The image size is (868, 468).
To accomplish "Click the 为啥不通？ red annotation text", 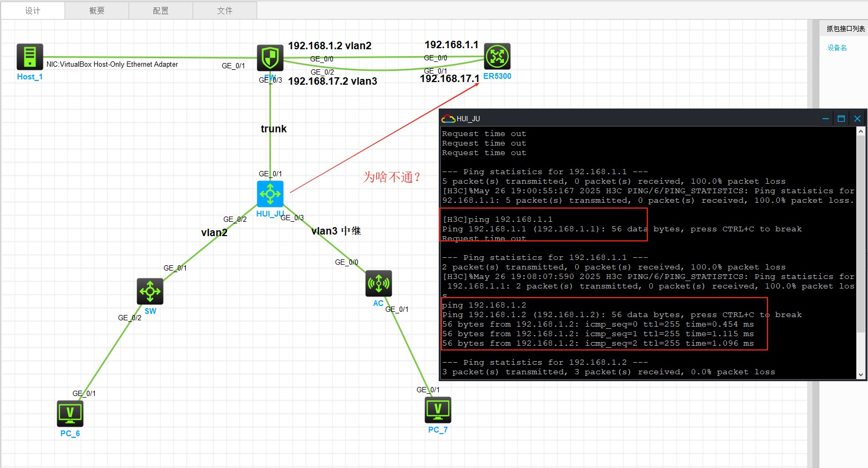I will click(x=392, y=177).
